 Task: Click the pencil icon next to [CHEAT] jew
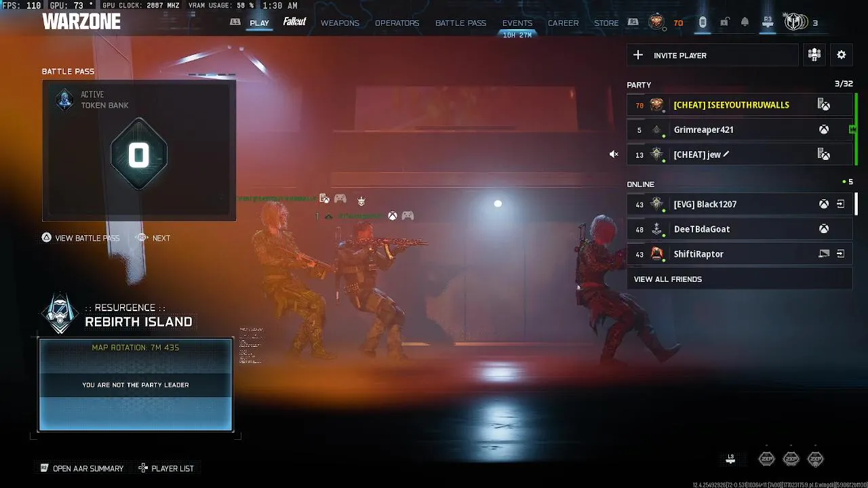tap(726, 154)
